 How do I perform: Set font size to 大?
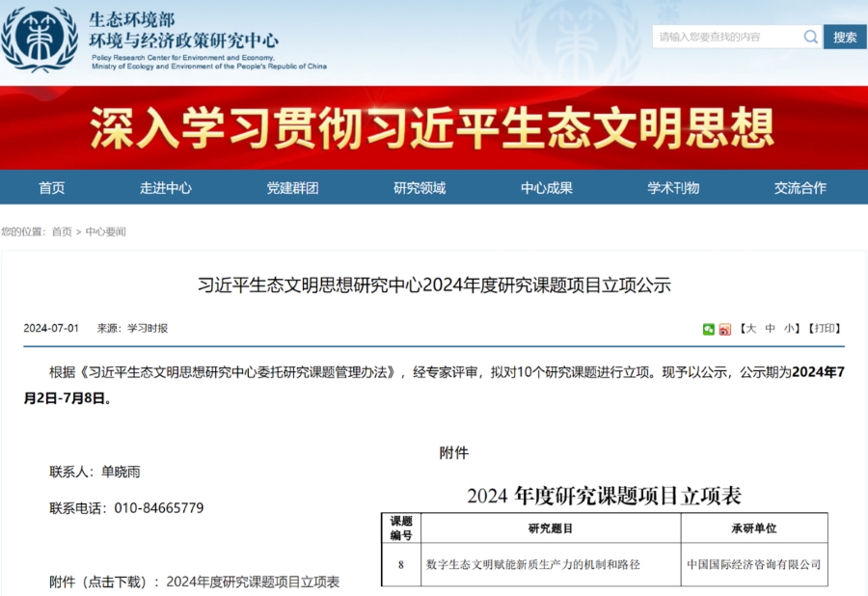click(750, 329)
